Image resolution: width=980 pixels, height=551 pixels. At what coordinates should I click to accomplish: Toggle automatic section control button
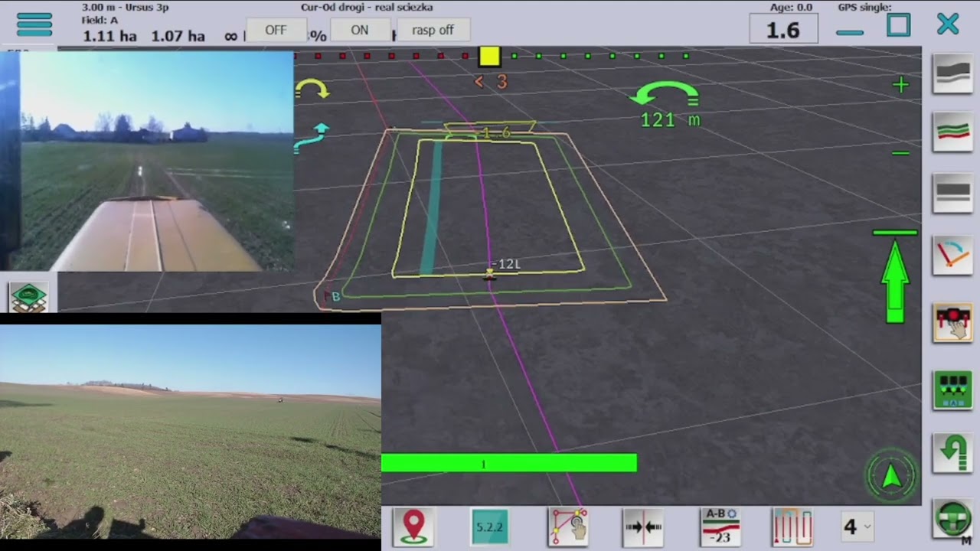click(952, 389)
